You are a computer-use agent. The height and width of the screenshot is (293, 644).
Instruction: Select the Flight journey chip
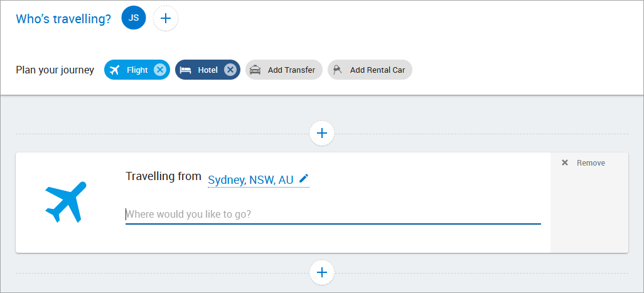click(x=137, y=70)
